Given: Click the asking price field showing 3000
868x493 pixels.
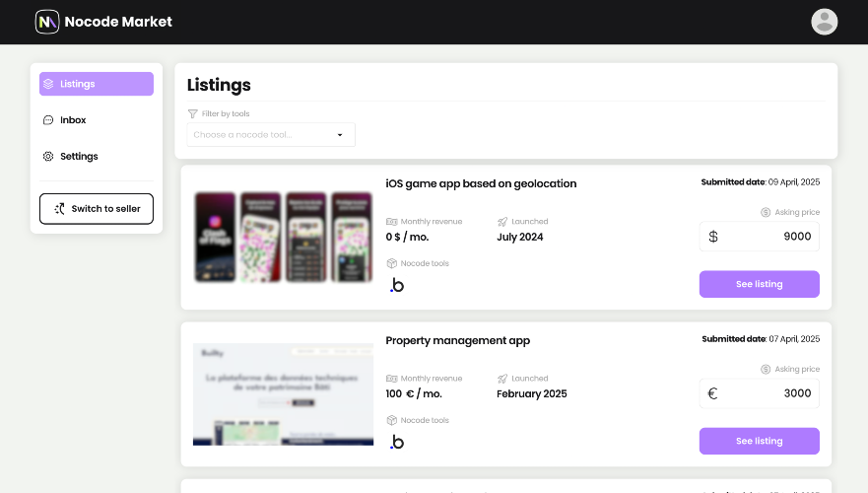Looking at the screenshot, I should point(760,393).
